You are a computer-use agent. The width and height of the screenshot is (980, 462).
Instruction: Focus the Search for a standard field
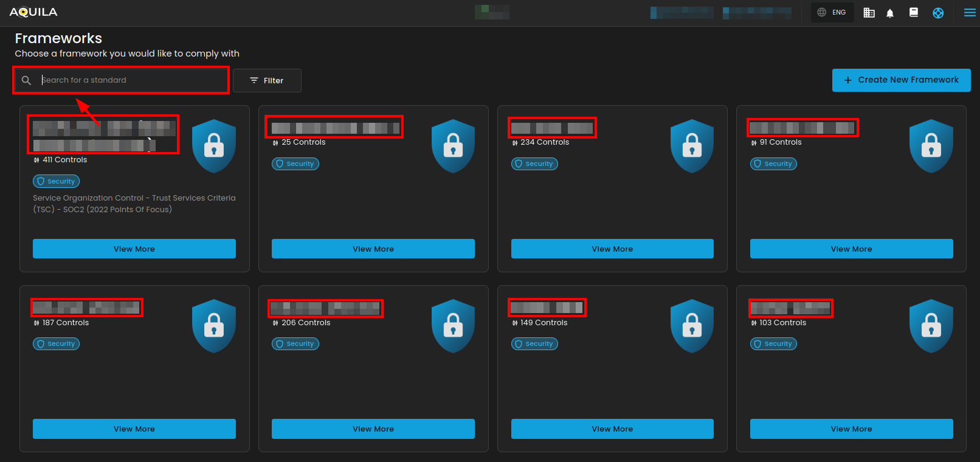click(x=131, y=80)
